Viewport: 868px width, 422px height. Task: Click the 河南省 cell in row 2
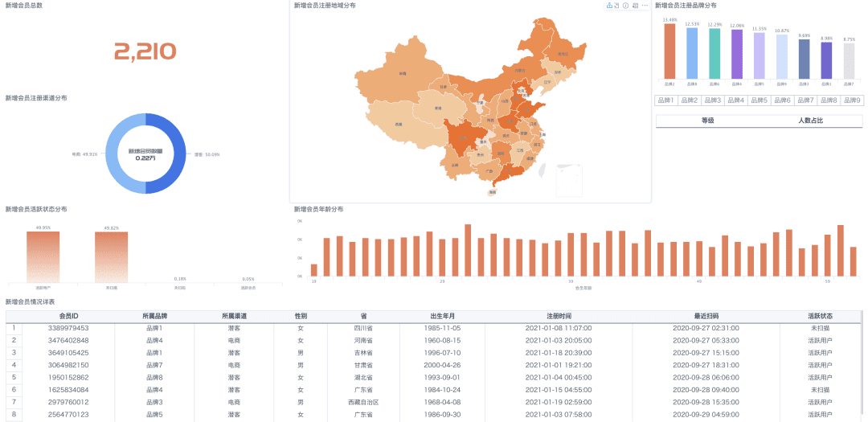(x=364, y=340)
